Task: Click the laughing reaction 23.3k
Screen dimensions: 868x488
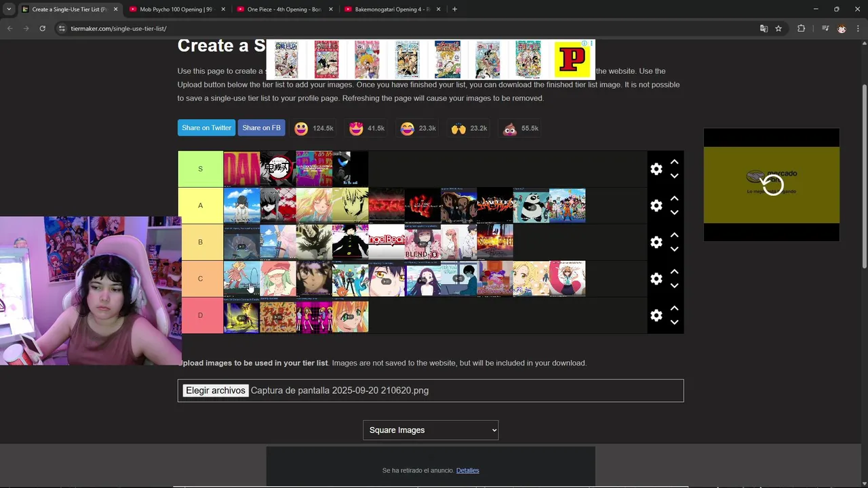Action: coord(418,128)
